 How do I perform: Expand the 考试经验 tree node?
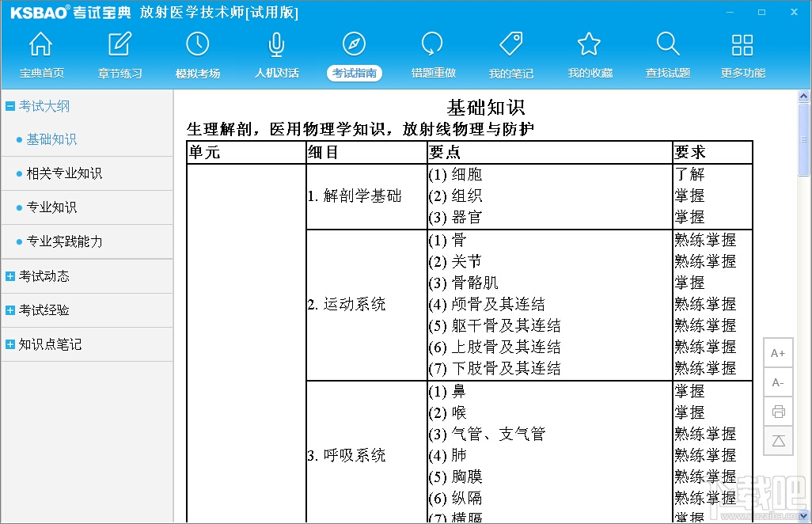[x=9, y=310]
